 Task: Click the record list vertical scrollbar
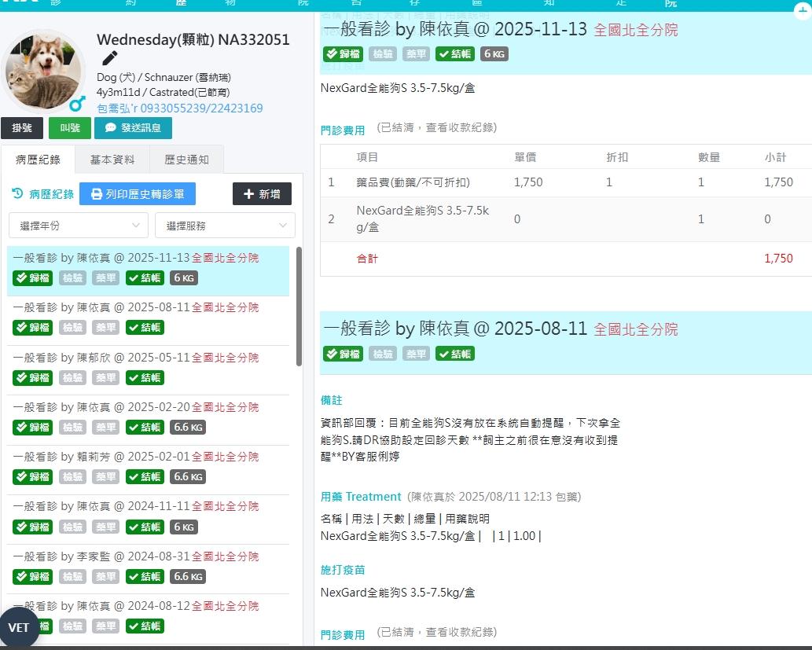(299, 307)
